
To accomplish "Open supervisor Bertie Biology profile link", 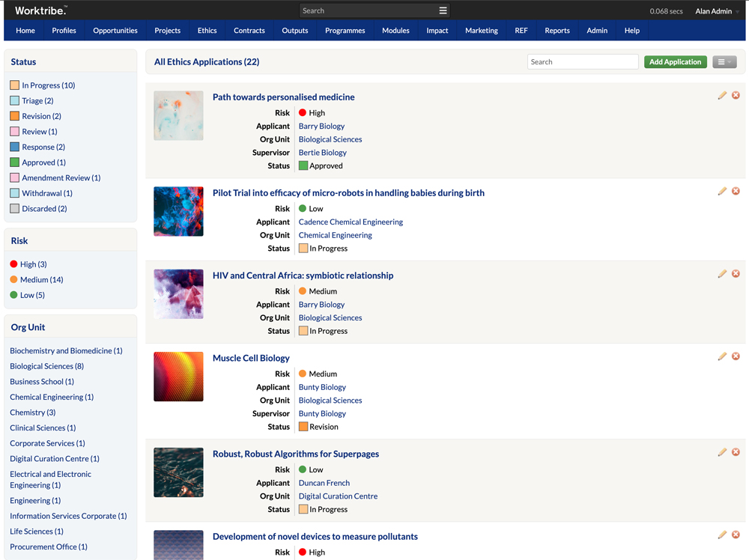I will [322, 153].
